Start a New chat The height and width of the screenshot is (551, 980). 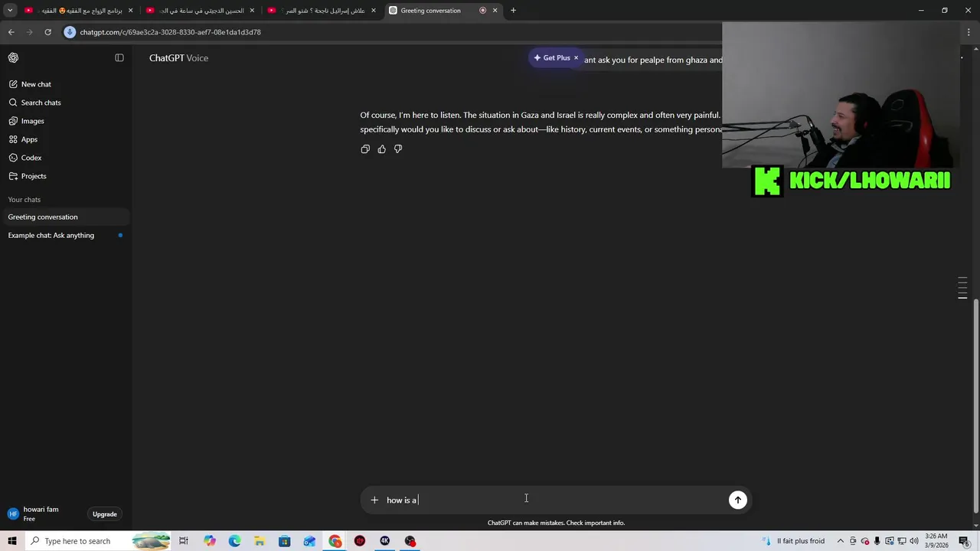pos(65,84)
